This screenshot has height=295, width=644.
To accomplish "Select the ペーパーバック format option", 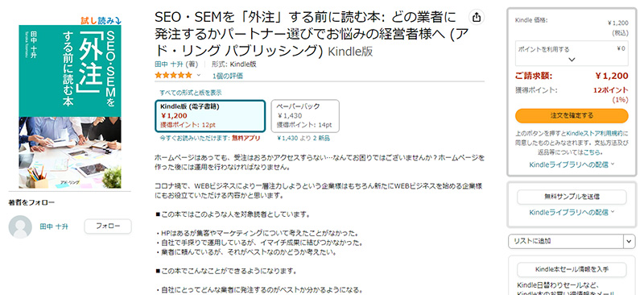I will point(305,116).
